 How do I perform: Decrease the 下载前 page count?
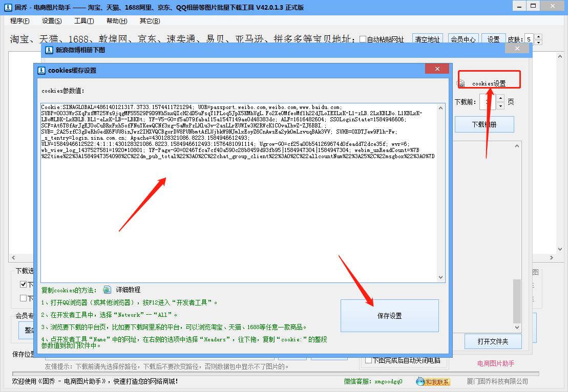(x=500, y=106)
